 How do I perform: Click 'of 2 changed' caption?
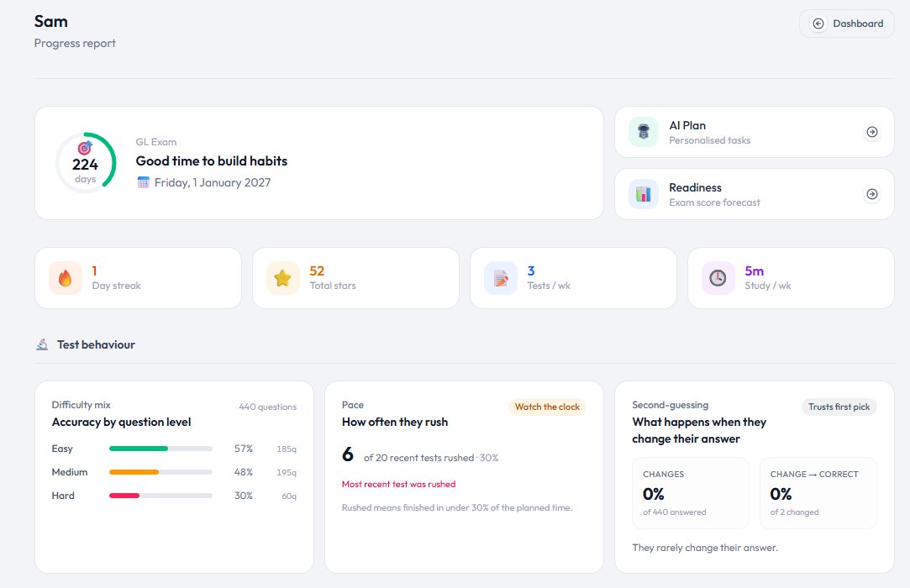(794, 512)
